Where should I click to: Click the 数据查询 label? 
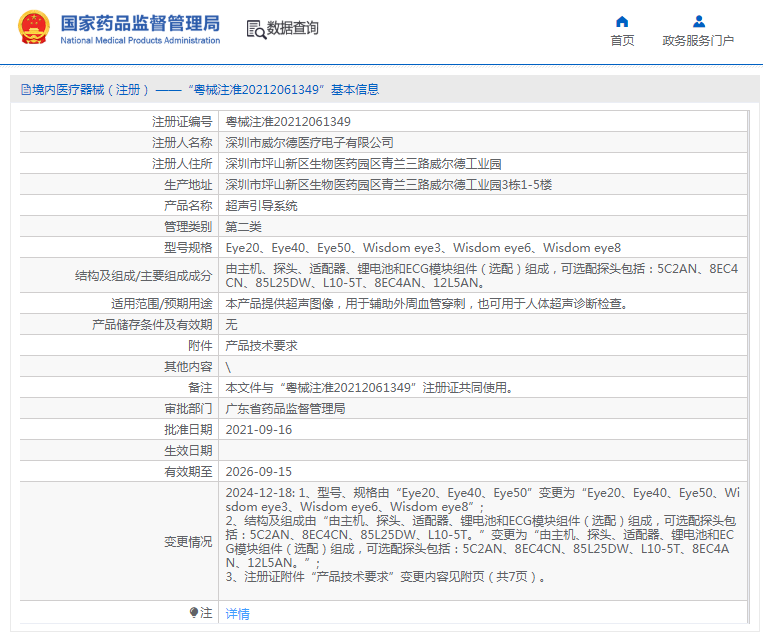tap(292, 28)
